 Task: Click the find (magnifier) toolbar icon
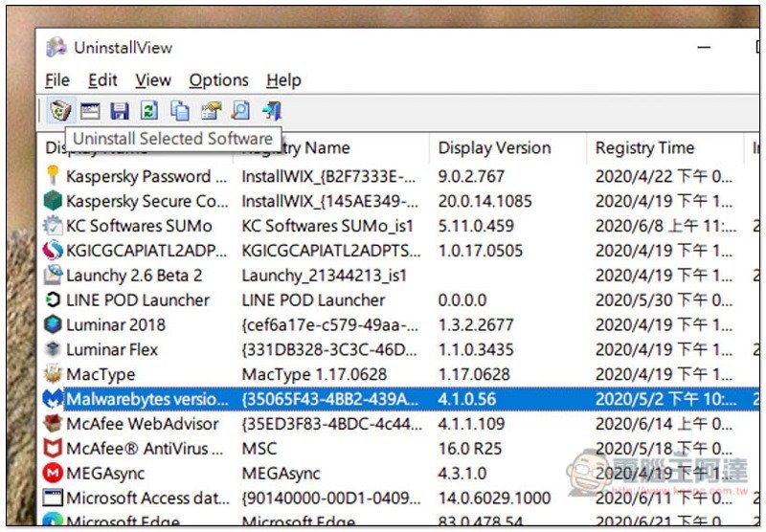click(x=240, y=110)
